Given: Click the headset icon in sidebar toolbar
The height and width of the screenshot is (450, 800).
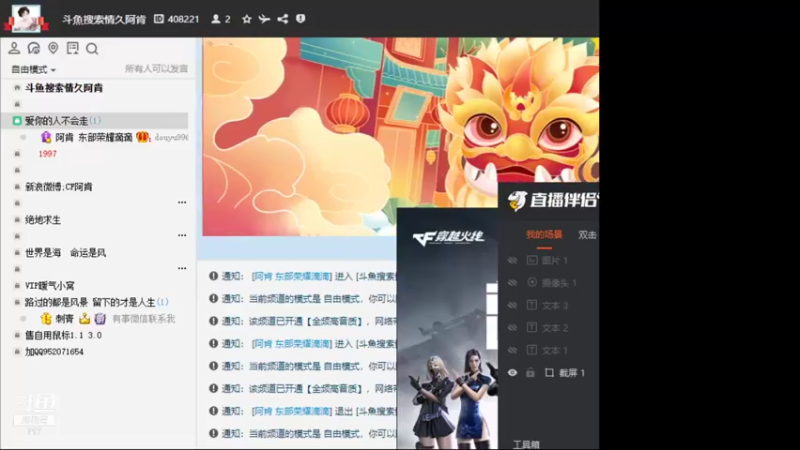Looking at the screenshot, I should pyautogui.click(x=34, y=48).
